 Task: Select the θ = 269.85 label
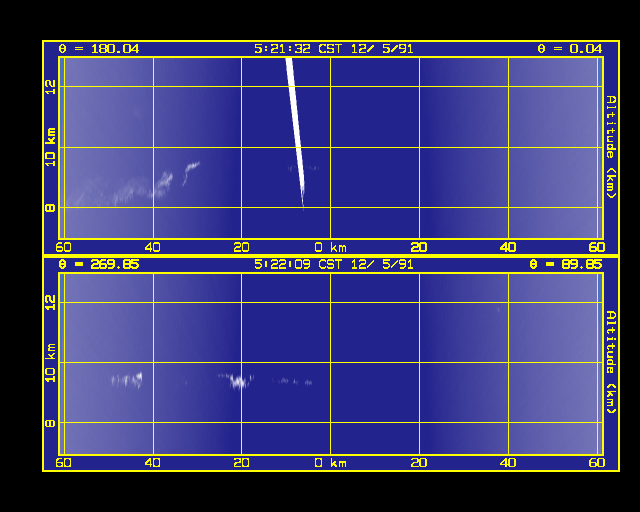pyautogui.click(x=99, y=265)
